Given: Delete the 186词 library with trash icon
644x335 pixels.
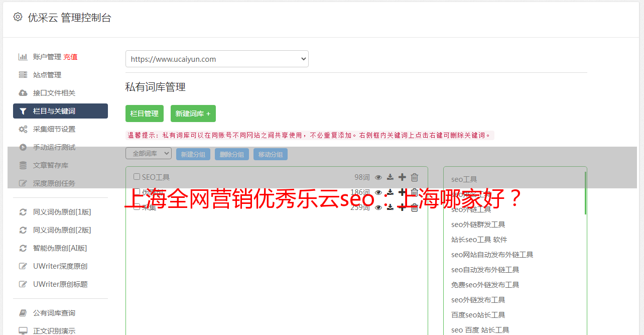Looking at the screenshot, I should point(415,192).
